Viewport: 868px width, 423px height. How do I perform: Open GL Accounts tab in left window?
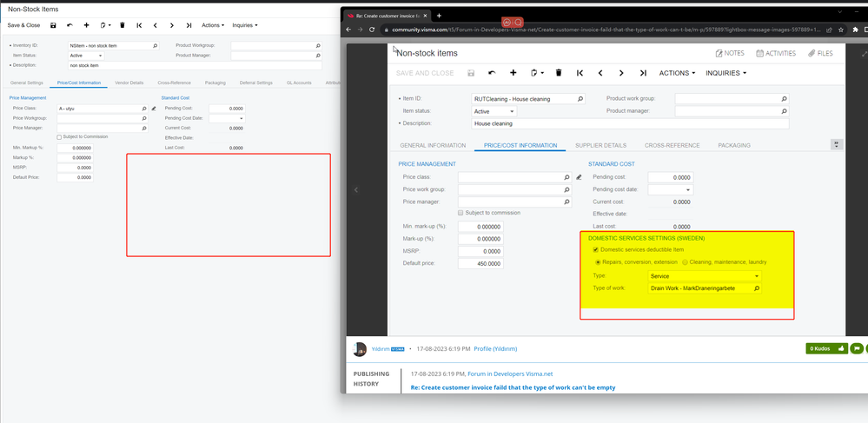pyautogui.click(x=299, y=83)
